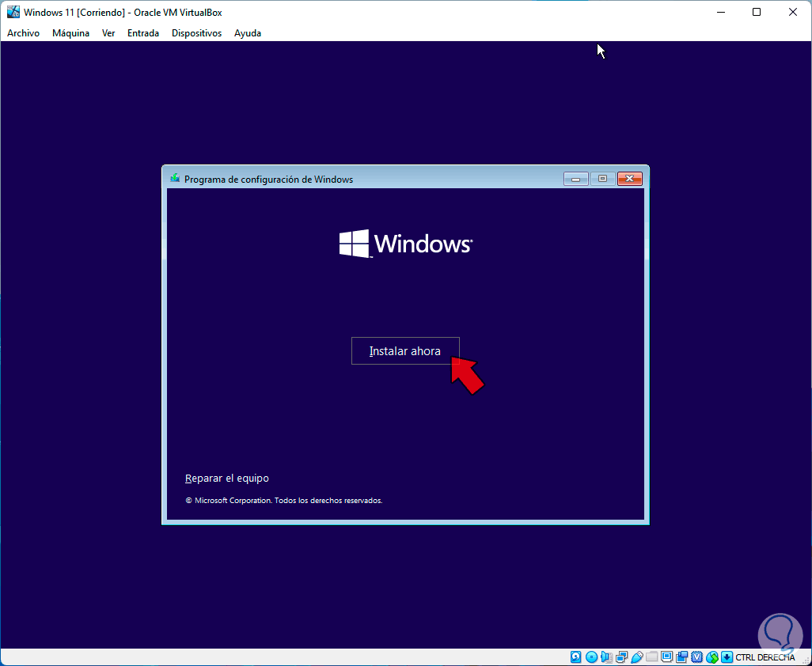
Task: Click the USB devices status icon
Action: [637, 657]
